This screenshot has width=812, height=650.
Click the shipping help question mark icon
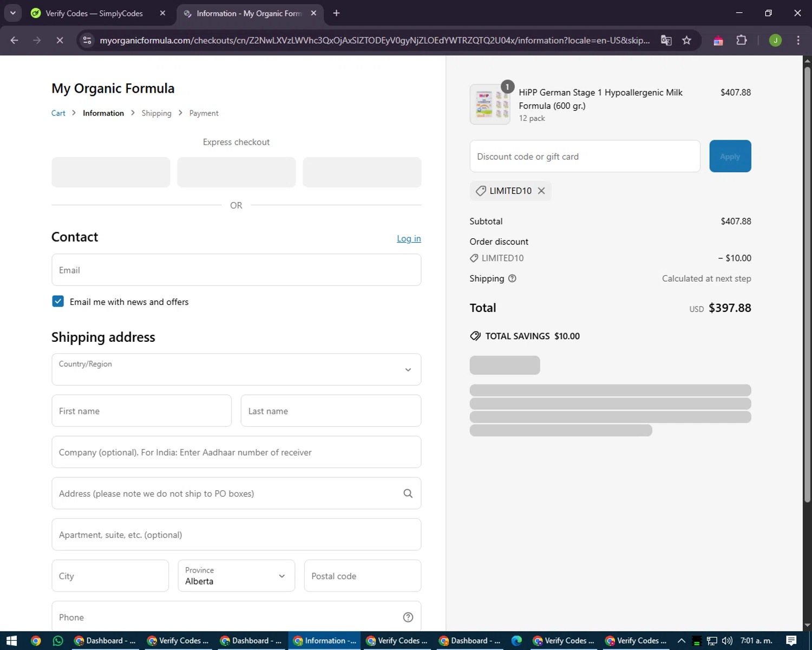pyautogui.click(x=512, y=278)
